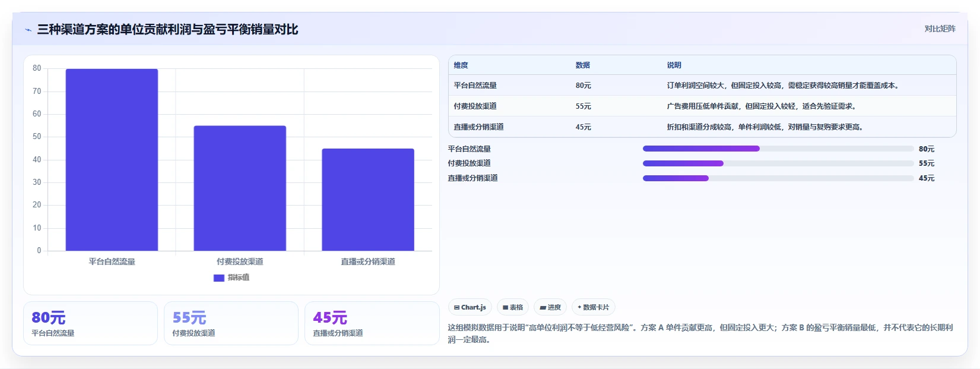
Task: Click the 45元 value beside progress bar
Action: 927,178
